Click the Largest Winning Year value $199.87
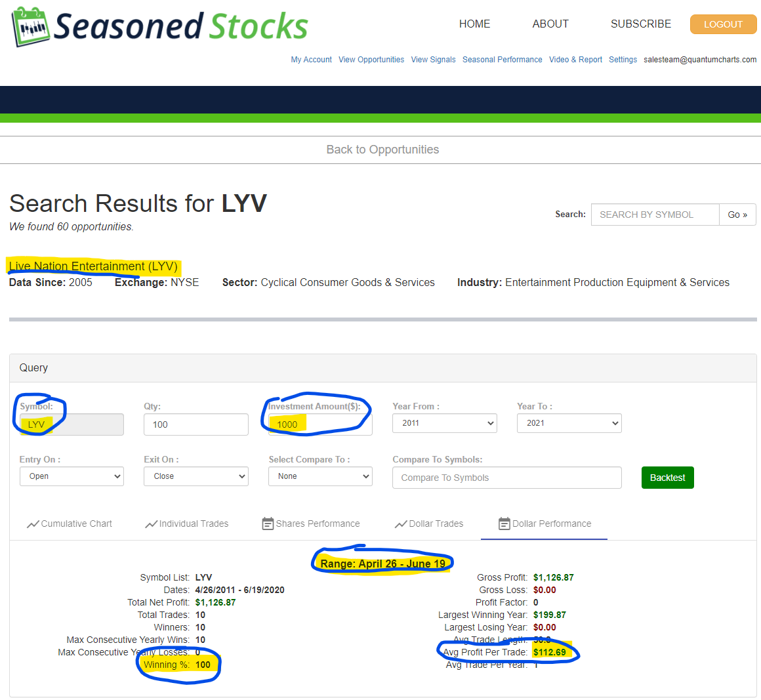 coord(549,615)
